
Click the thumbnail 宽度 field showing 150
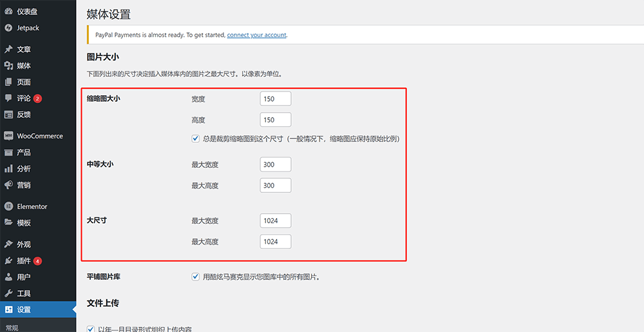tap(276, 99)
